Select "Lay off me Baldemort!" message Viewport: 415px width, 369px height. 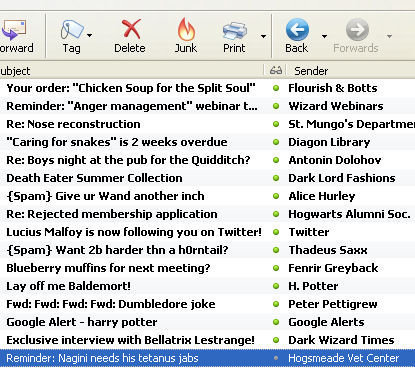[68, 286]
